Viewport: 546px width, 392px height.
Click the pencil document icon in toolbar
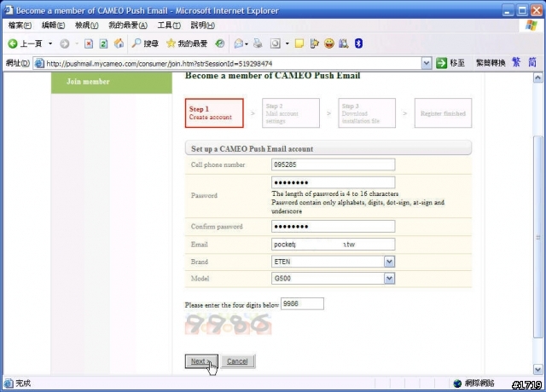314,43
